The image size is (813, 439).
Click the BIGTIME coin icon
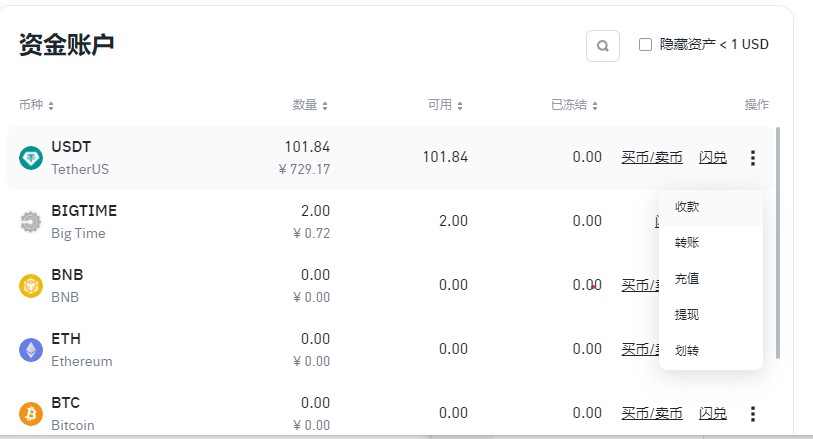(x=31, y=222)
